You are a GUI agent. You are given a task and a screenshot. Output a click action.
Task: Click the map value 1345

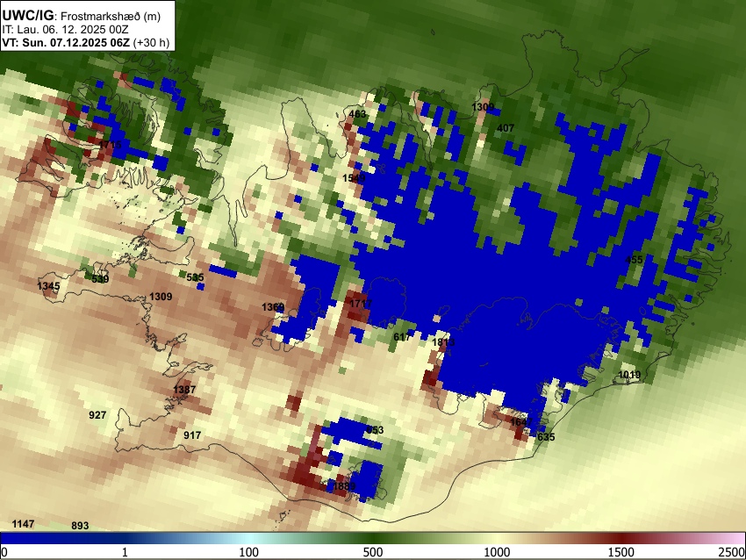pyautogui.click(x=48, y=286)
